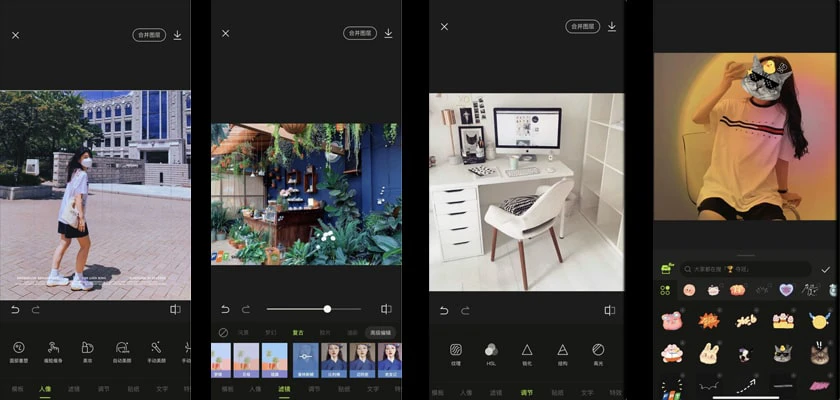
Task: Select the purple heart sticker category
Action: [786, 290]
